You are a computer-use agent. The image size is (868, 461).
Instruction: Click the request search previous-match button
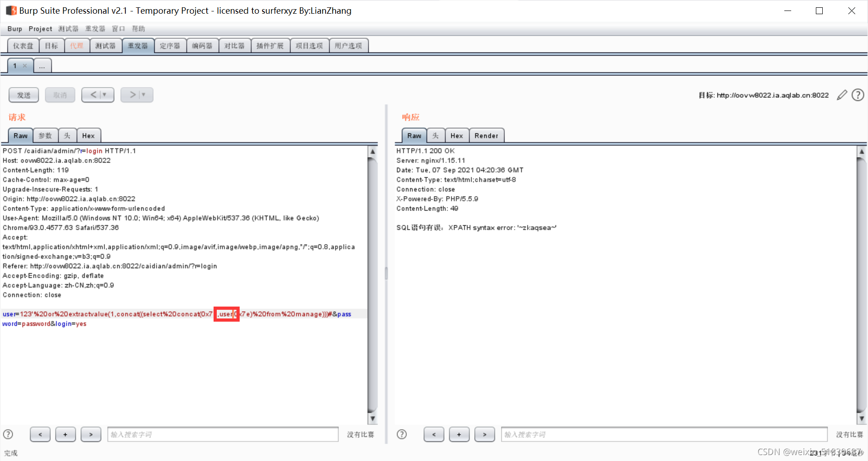tap(40, 435)
